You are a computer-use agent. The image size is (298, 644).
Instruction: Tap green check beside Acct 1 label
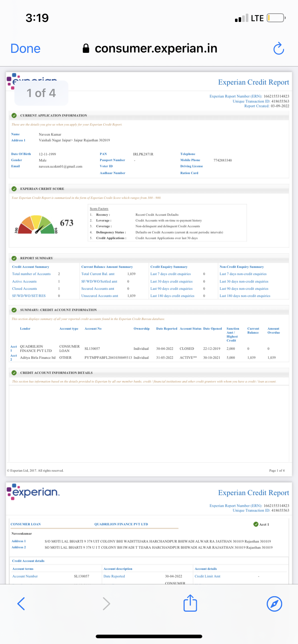coord(256,524)
